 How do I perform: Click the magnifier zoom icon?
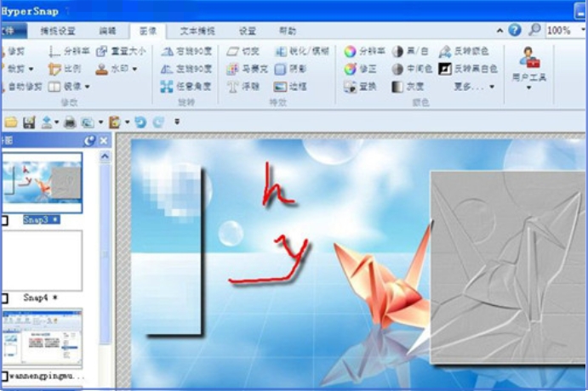(534, 30)
